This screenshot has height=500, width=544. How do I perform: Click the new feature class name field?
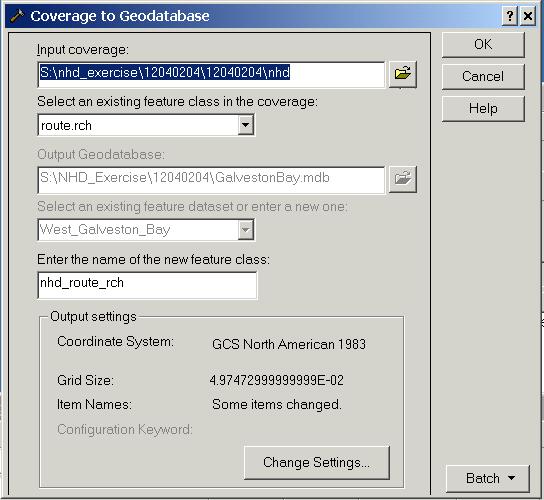pyautogui.click(x=147, y=285)
